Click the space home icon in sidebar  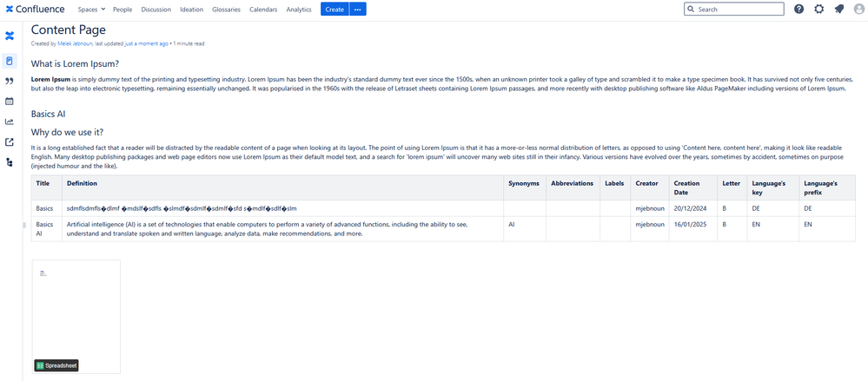[10, 36]
